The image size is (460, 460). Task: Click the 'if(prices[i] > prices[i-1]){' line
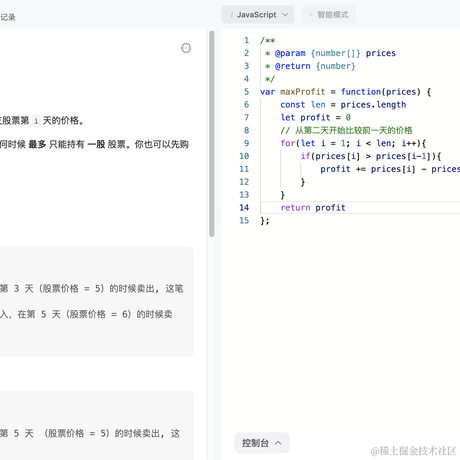tap(371, 156)
